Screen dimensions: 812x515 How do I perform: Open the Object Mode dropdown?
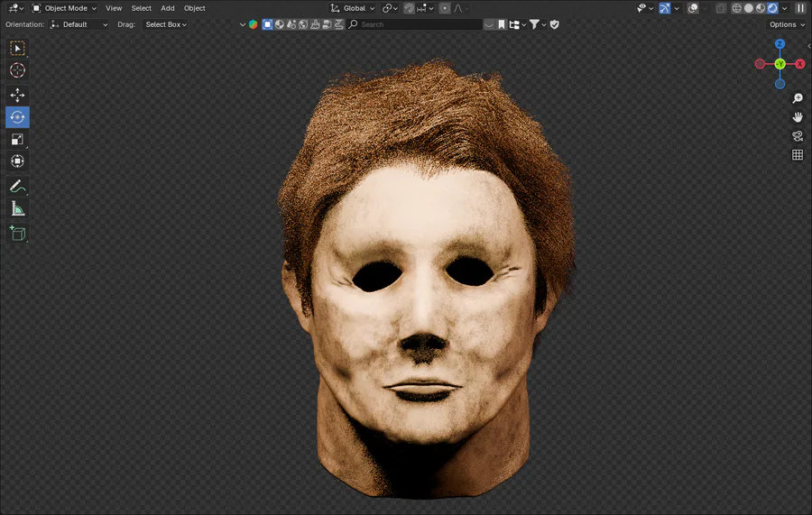(x=64, y=8)
